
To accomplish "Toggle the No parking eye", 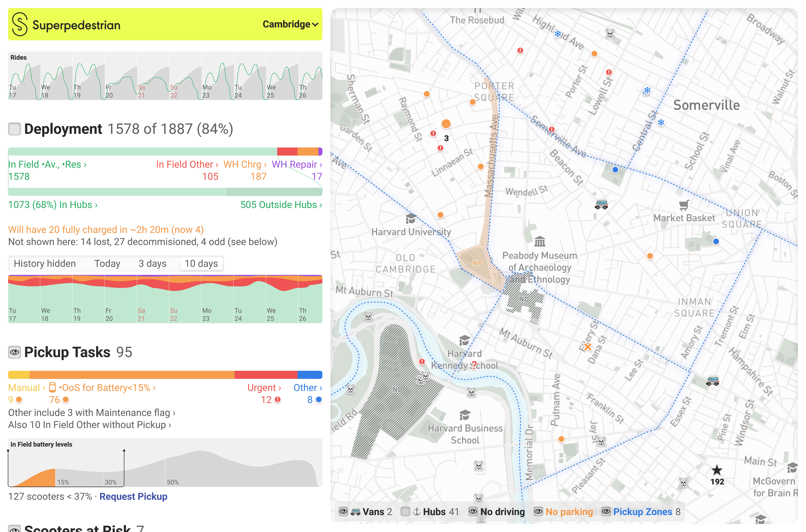I will (538, 512).
